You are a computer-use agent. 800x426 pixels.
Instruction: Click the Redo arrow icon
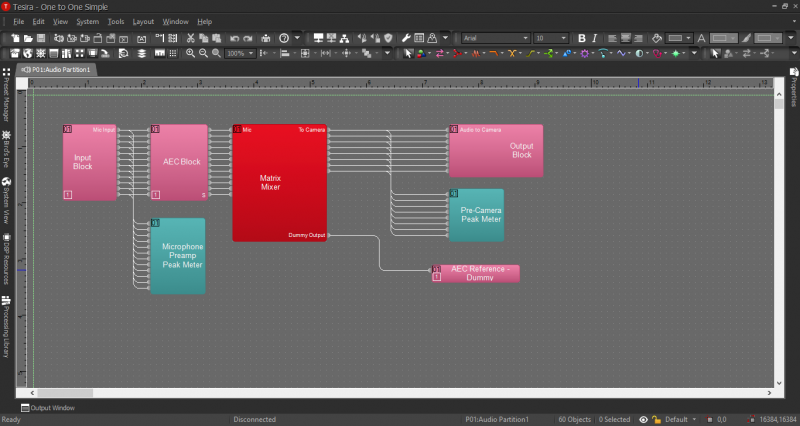click(x=248, y=38)
